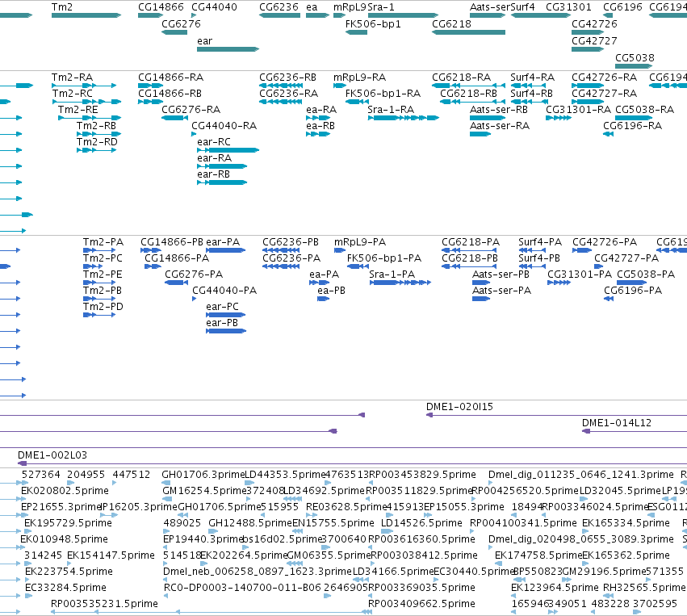Select the Tm2-PD protein label
687x616 pixels.
click(x=103, y=307)
